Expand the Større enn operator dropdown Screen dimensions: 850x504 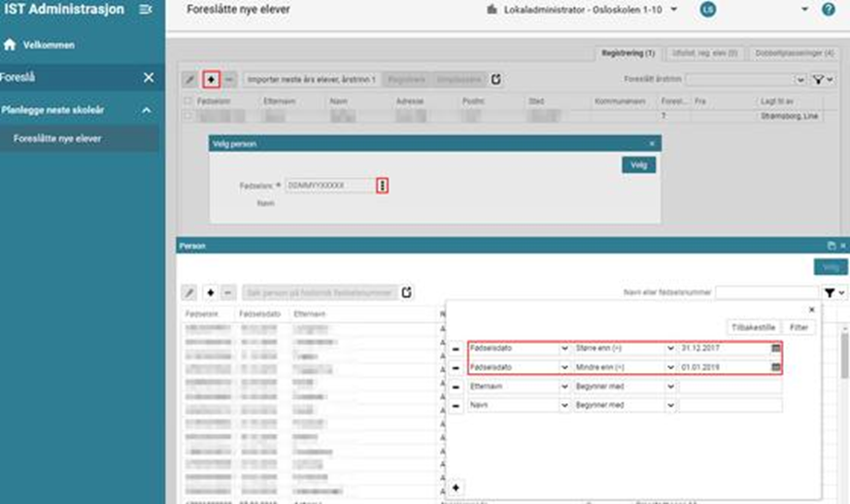click(x=669, y=347)
